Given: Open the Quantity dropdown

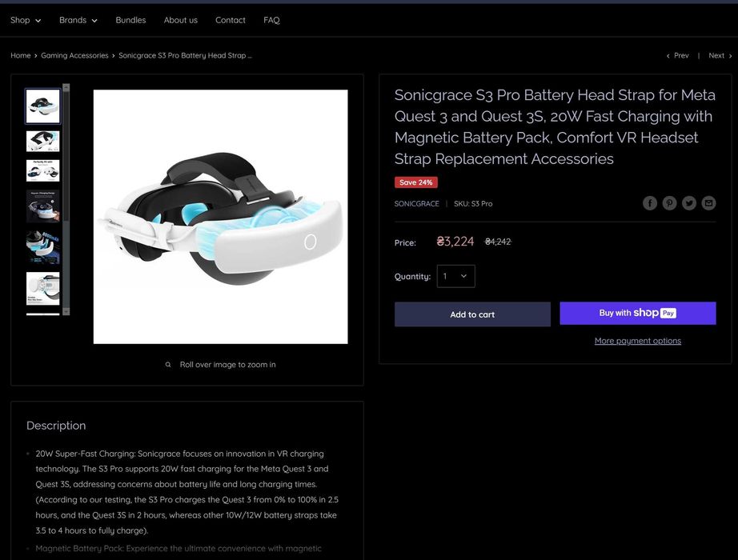Looking at the screenshot, I should click(x=455, y=276).
